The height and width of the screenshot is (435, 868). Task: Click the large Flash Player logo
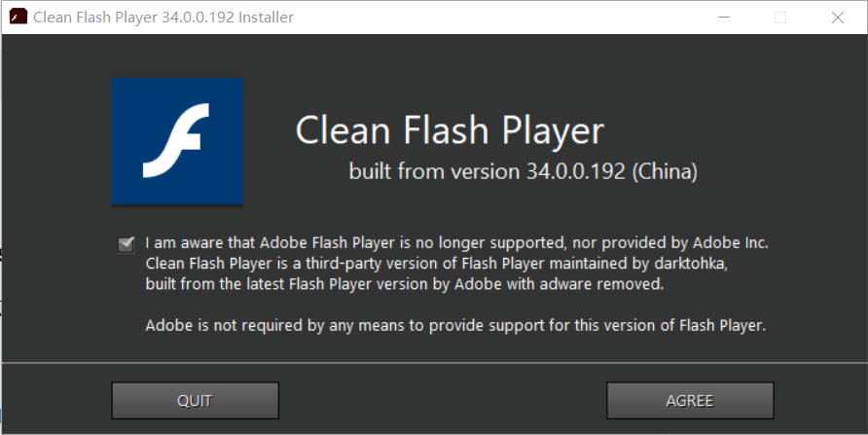[176, 141]
